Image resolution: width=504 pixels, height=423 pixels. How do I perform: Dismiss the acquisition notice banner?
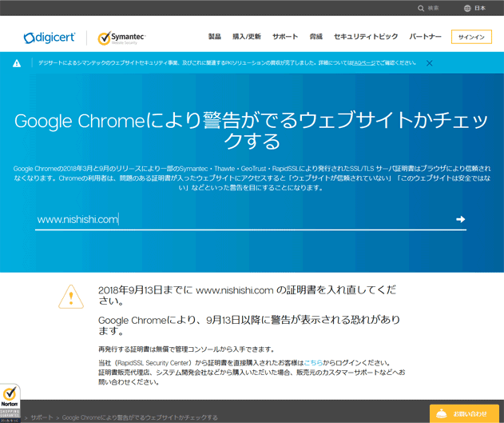(429, 63)
